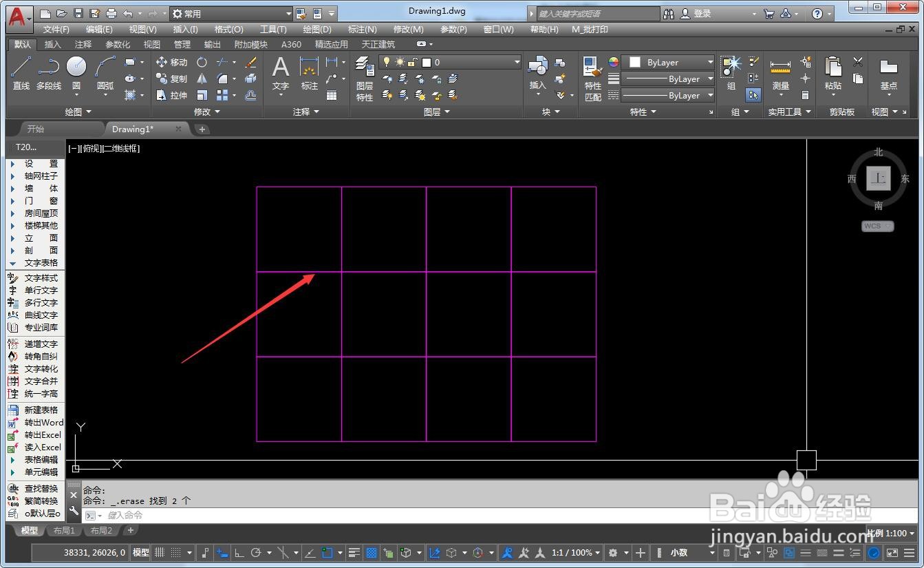924x568 pixels.
Task: Switch to the 注释 ribbon tab
Action: tap(83, 44)
